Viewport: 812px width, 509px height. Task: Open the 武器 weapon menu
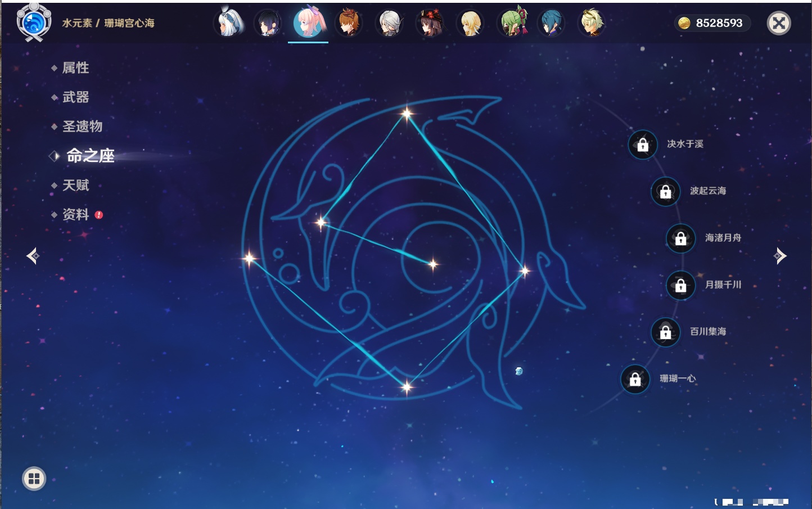(x=75, y=97)
